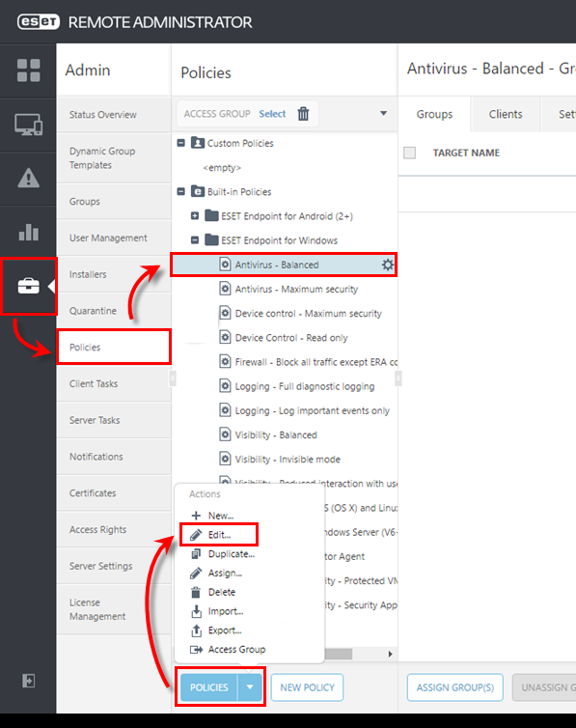Open Dynamic Group Templates in Admin menu

pos(114,157)
